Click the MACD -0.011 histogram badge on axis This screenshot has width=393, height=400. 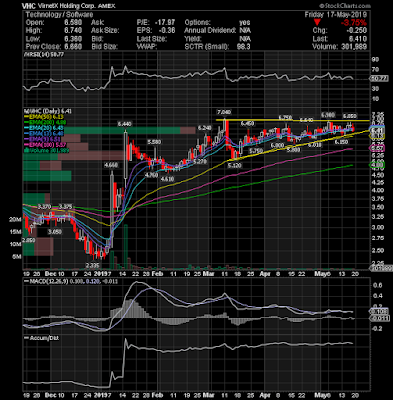click(379, 318)
